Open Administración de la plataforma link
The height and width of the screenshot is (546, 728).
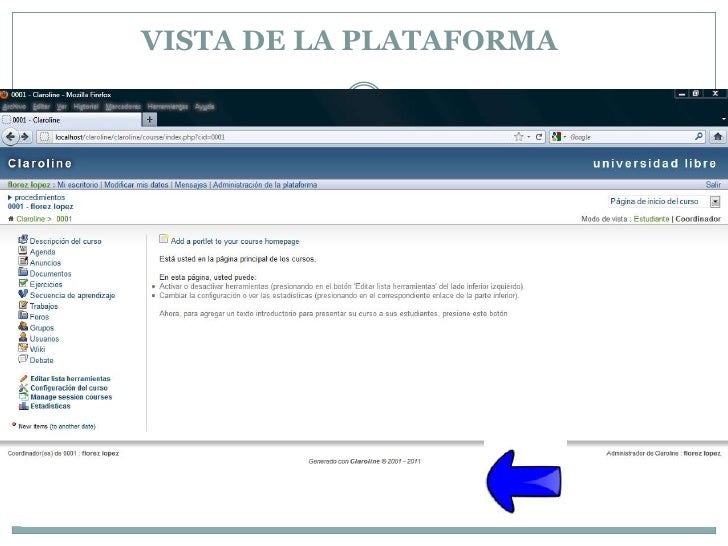265,185
